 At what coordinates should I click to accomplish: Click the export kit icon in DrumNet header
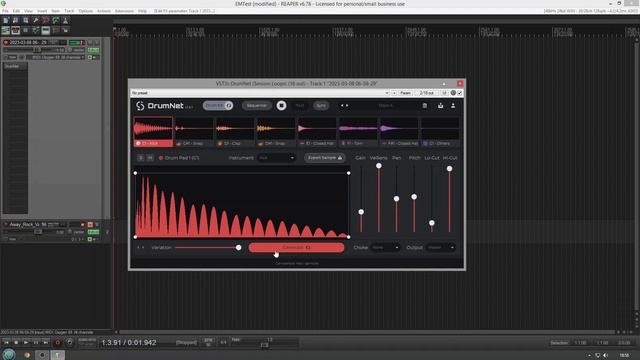(440, 105)
